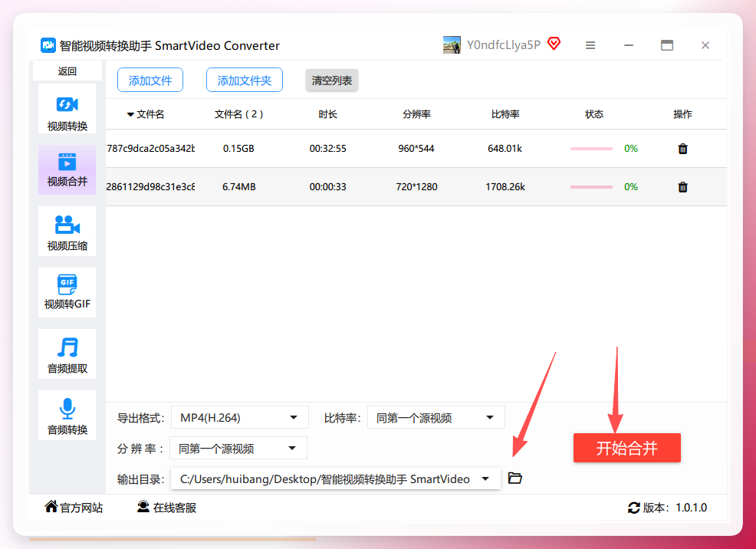Viewport: 756px width, 549px height.
Task: Click the 添加文件 button
Action: point(150,80)
